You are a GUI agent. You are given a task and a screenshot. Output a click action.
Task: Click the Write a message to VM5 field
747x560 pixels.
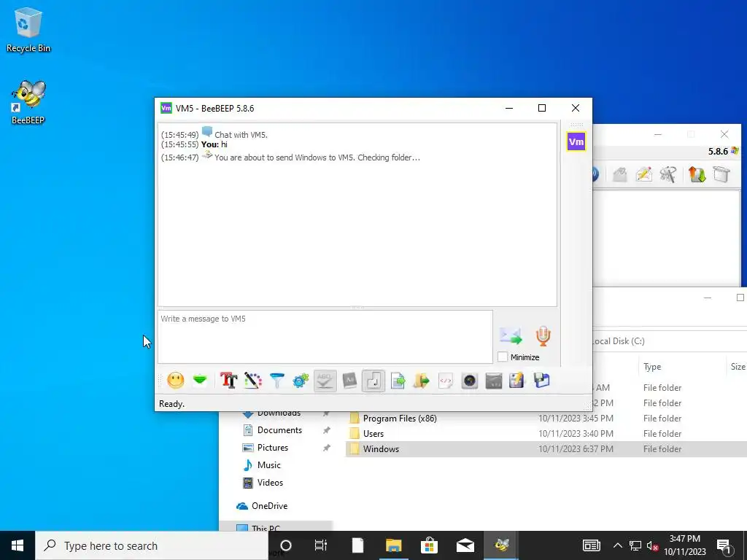[x=325, y=337]
